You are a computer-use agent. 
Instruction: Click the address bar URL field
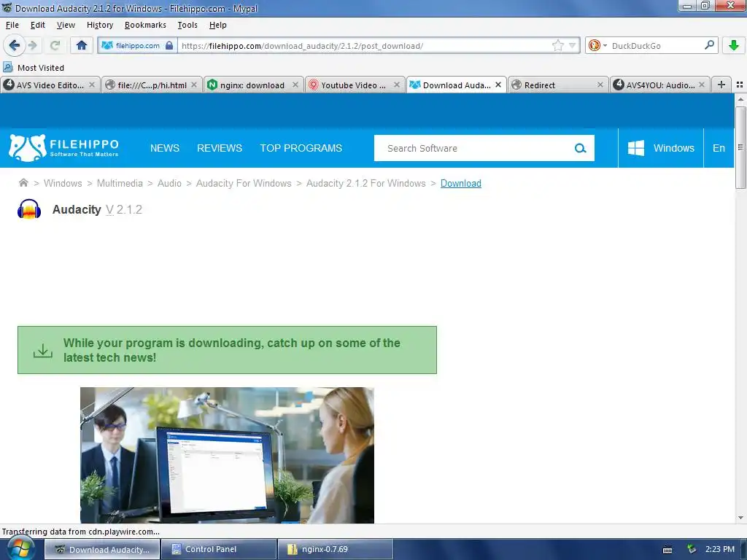(x=365, y=46)
